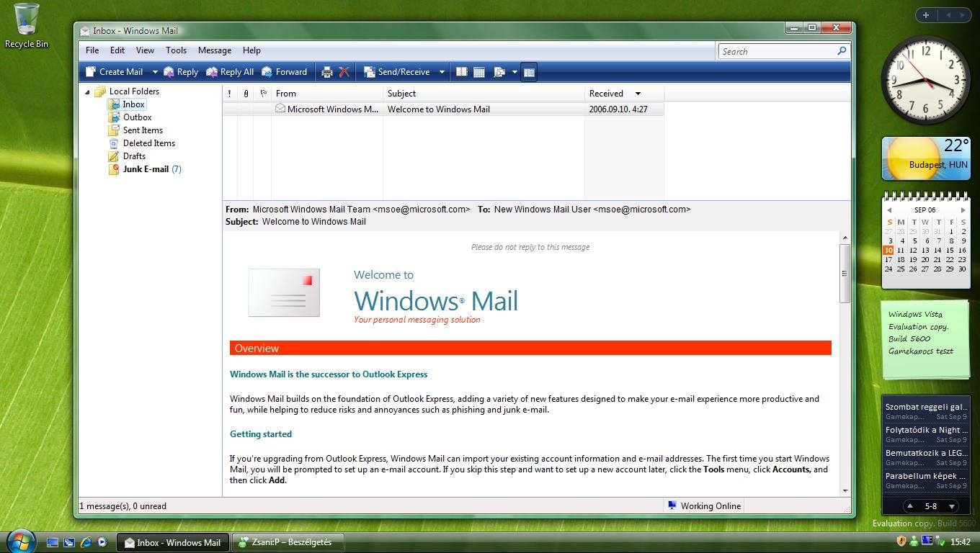This screenshot has width=980, height=553.
Task: Click the Print toolbar icon
Action: point(326,72)
